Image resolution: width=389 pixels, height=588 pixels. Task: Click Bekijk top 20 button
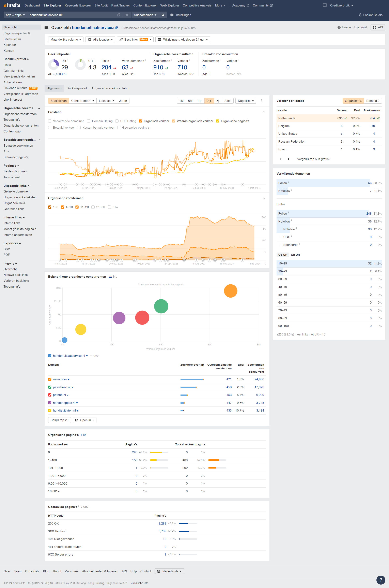click(60, 420)
